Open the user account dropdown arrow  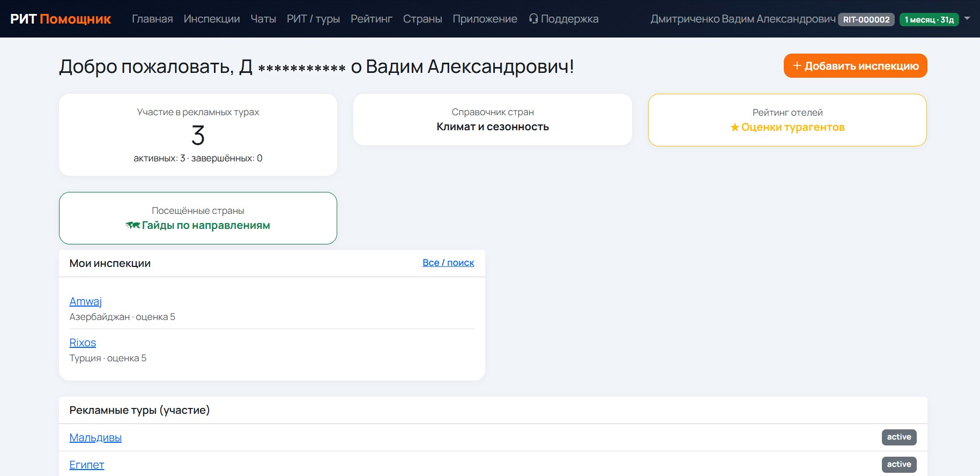click(967, 18)
